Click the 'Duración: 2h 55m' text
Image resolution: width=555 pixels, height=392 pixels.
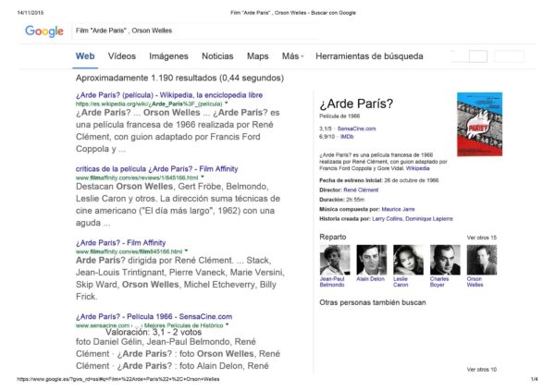coord(342,200)
